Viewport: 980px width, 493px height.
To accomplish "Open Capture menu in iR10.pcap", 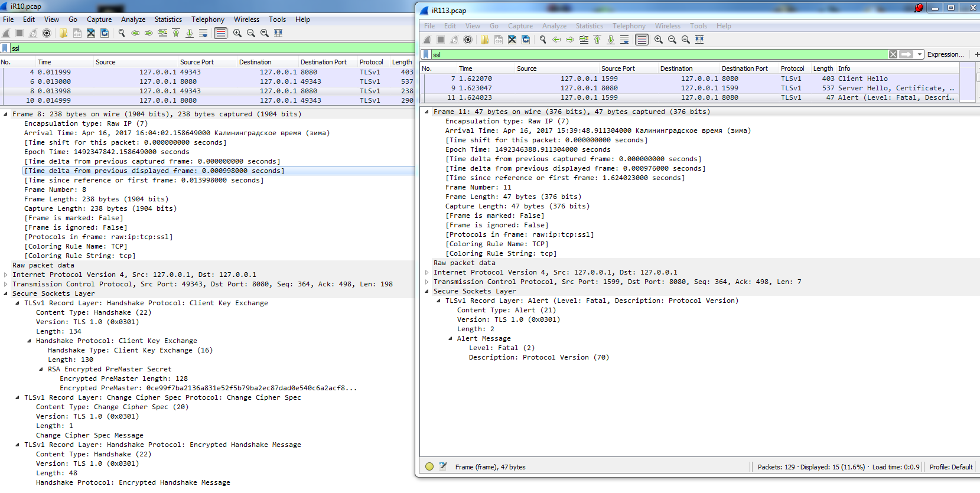I will (99, 19).
